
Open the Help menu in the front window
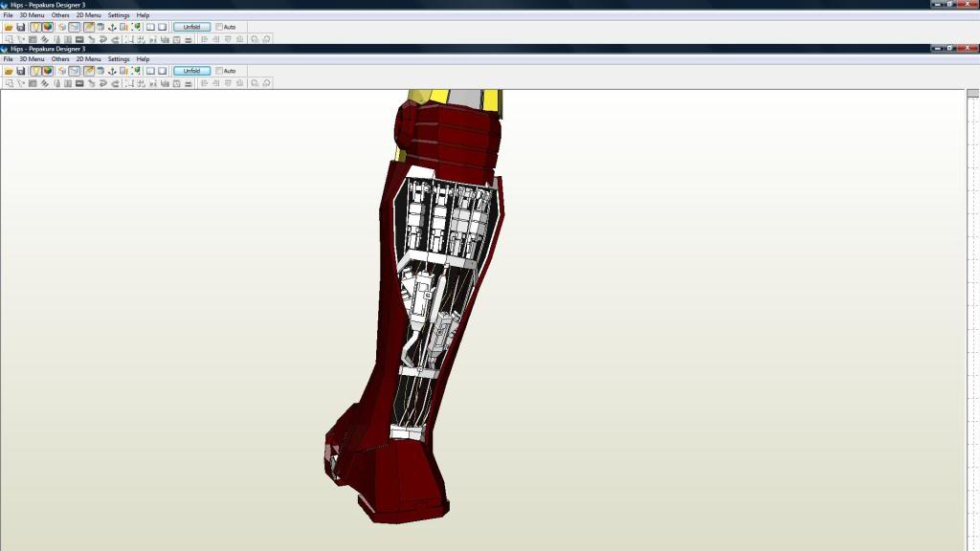pyautogui.click(x=144, y=59)
